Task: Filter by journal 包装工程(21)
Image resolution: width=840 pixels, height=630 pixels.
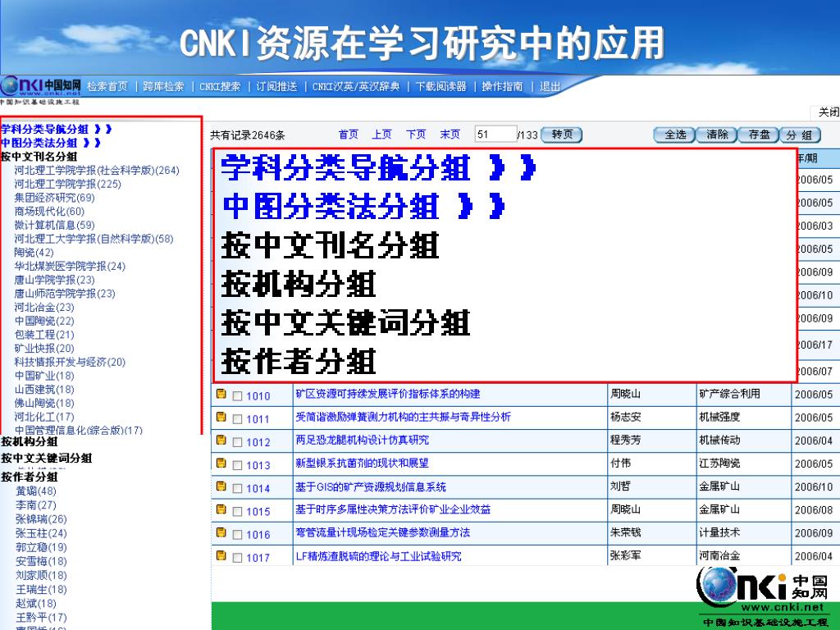Action: click(44, 335)
